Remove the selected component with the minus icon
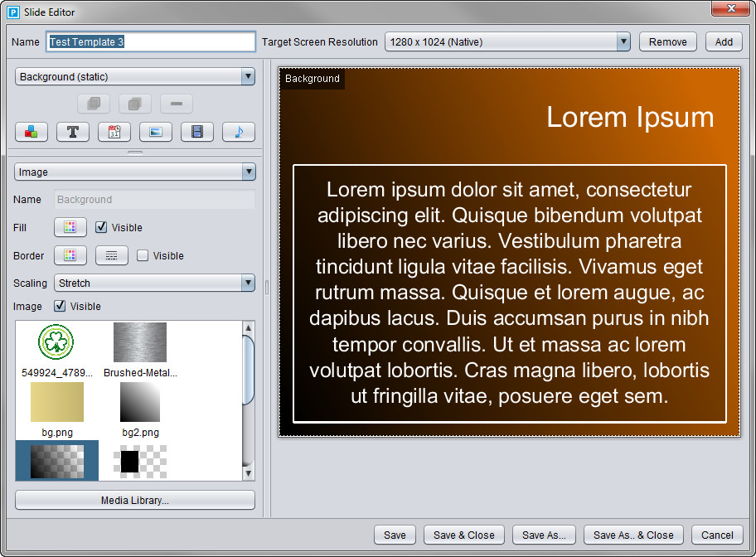Viewport: 756px width, 557px height. click(x=177, y=104)
